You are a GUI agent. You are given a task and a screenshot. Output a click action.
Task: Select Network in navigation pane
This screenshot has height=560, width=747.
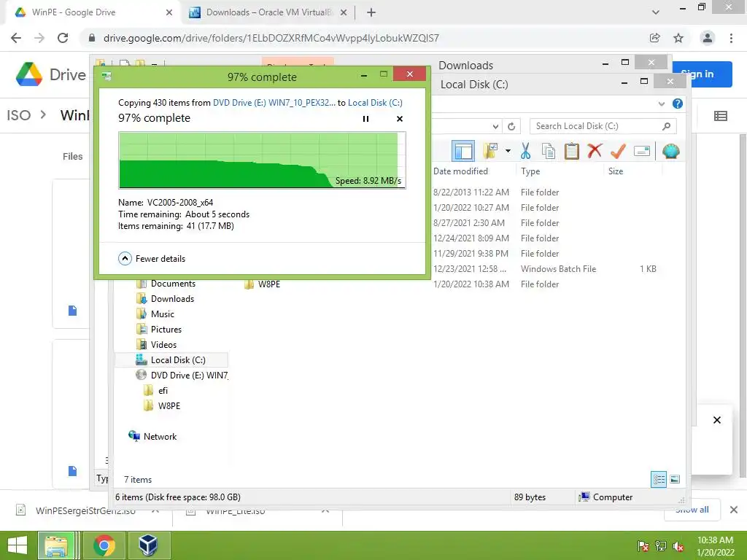152,436
